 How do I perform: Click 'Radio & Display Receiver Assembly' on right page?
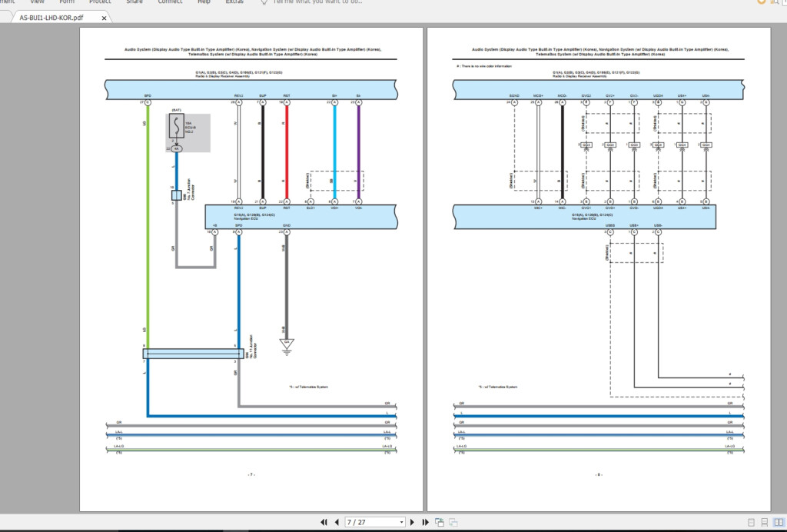[579, 76]
